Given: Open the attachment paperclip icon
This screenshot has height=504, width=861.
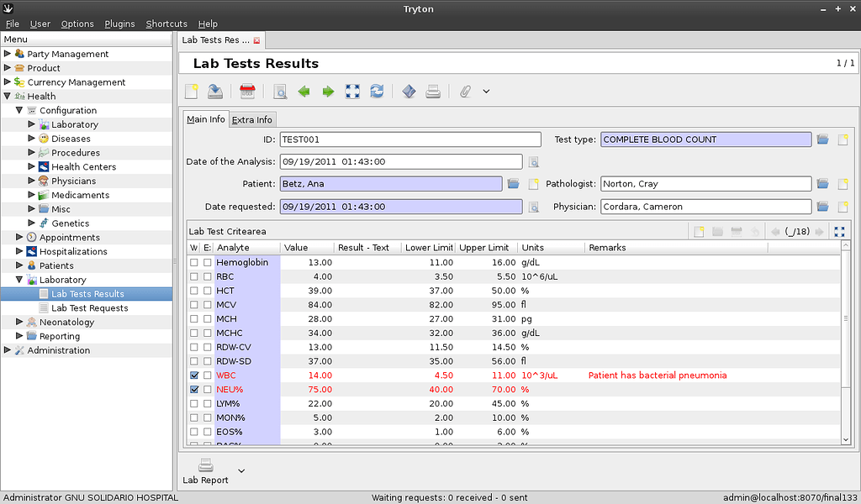Looking at the screenshot, I should tap(465, 92).
